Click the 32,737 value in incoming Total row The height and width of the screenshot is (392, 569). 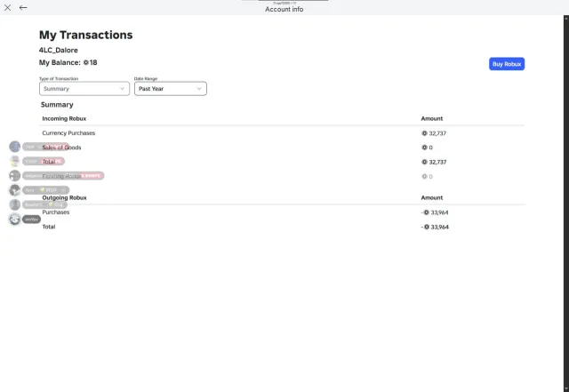pyautogui.click(x=437, y=162)
